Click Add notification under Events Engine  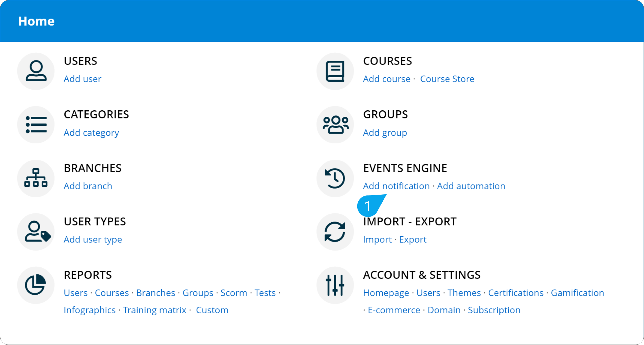click(x=396, y=186)
